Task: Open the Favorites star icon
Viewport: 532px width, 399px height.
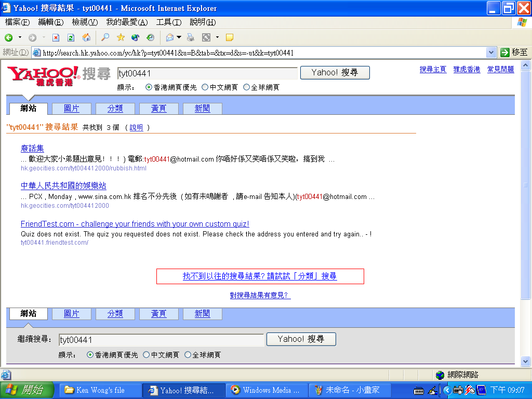Action: tap(121, 37)
